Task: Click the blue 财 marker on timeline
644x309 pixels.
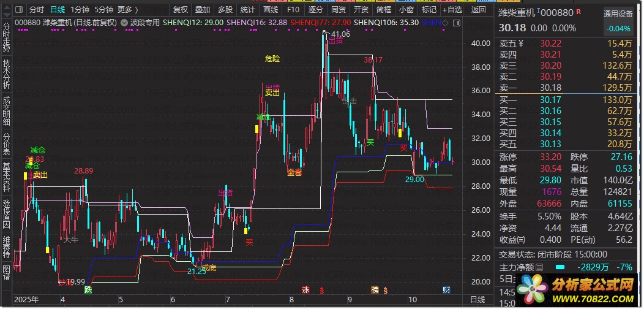Action: tap(446, 289)
